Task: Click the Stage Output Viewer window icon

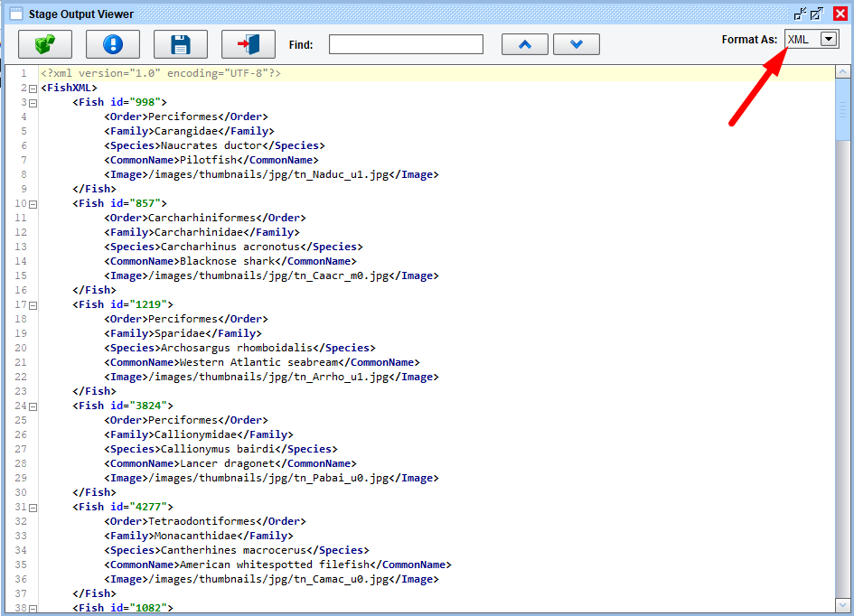Action: 16,14
